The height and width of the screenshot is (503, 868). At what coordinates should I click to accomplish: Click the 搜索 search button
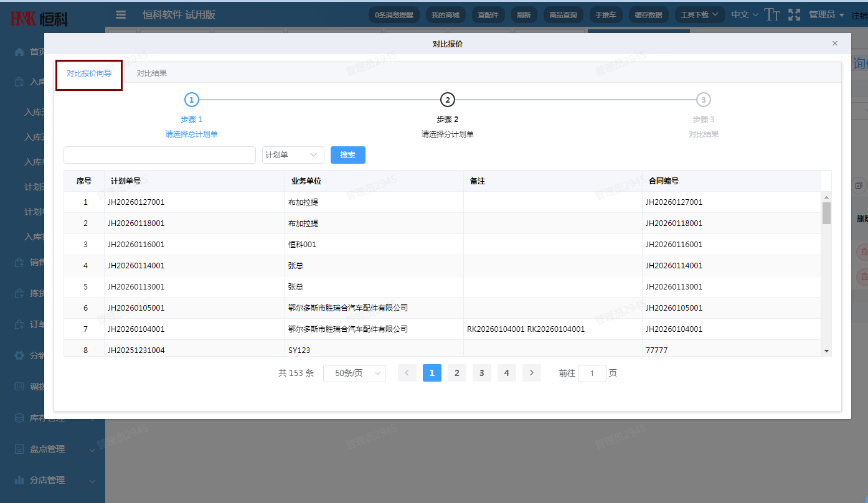tap(347, 154)
